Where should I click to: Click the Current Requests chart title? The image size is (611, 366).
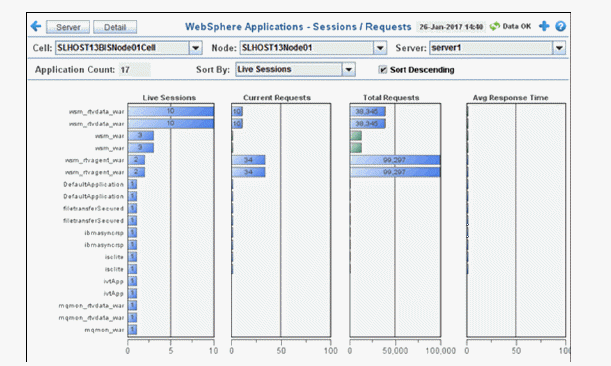(277, 97)
